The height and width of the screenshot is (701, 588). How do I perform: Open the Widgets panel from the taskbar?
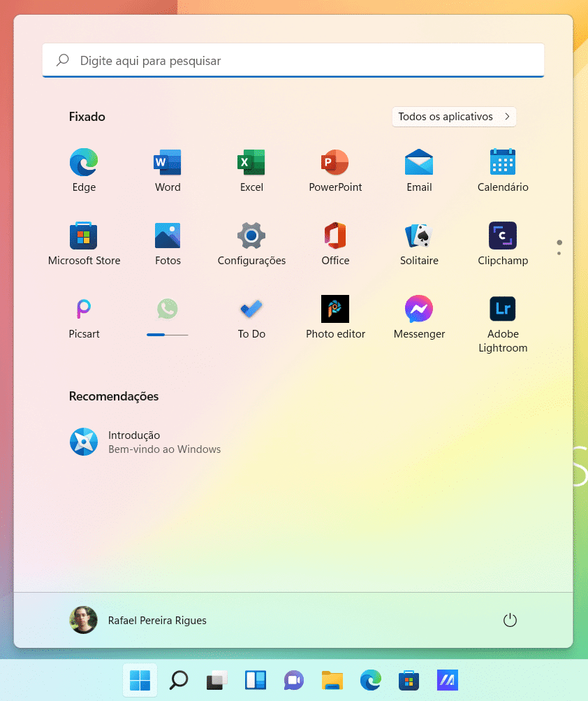[x=256, y=681]
